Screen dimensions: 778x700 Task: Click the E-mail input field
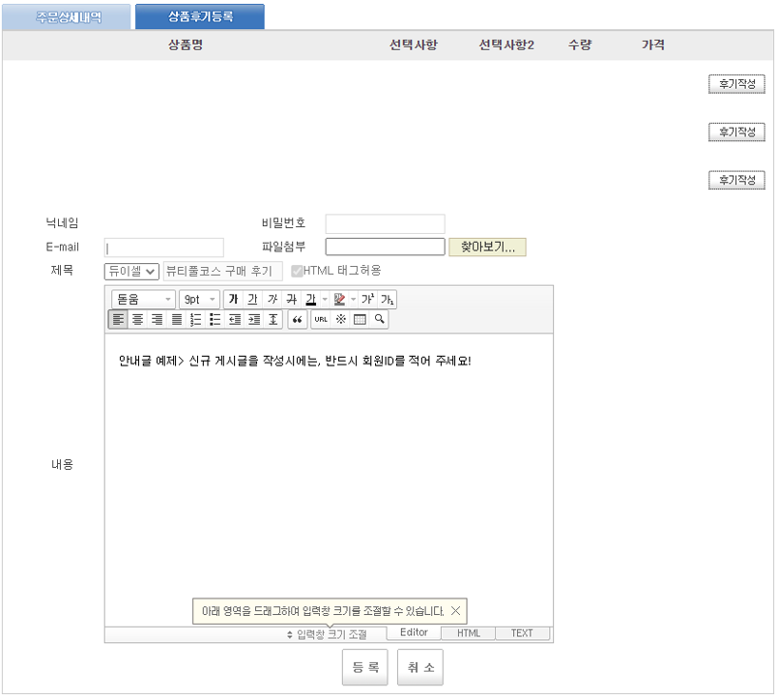164,248
